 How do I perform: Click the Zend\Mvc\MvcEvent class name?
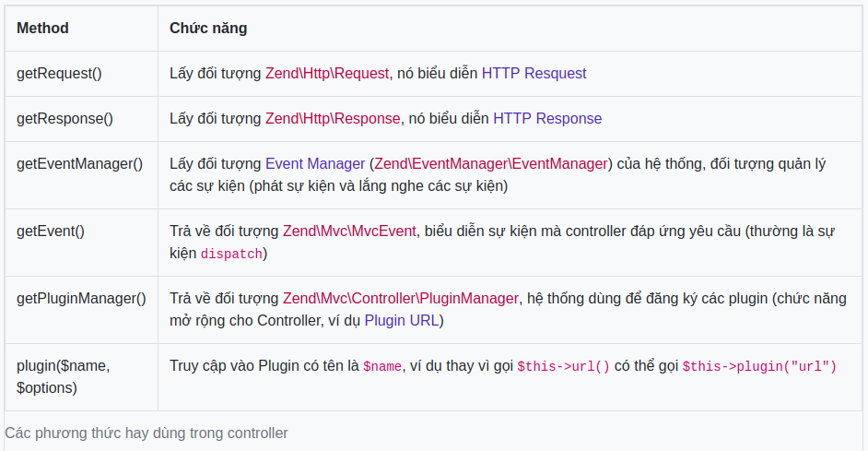pos(348,231)
